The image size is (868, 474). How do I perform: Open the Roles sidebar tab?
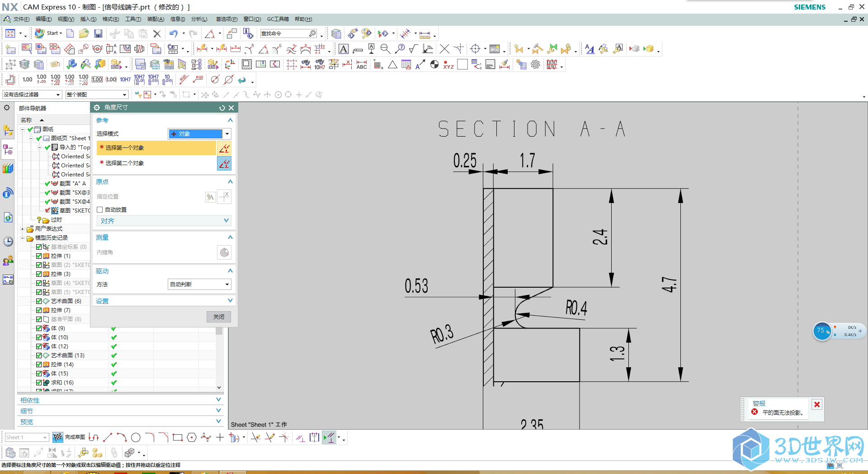[8, 261]
